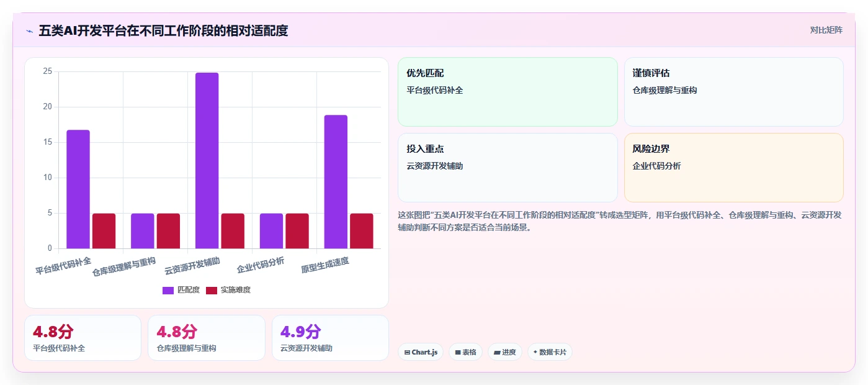Click the x-axis label 平台级代码补全
868x385 pixels.
(63, 266)
